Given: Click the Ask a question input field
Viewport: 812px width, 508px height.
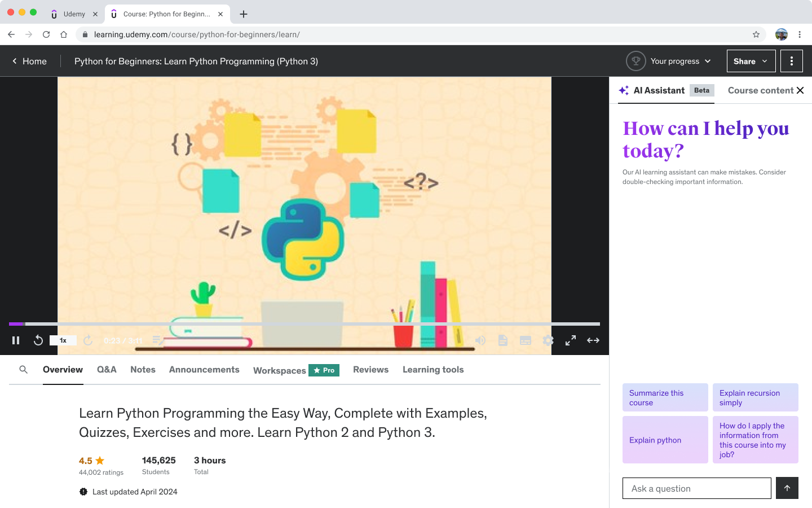Looking at the screenshot, I should point(696,488).
